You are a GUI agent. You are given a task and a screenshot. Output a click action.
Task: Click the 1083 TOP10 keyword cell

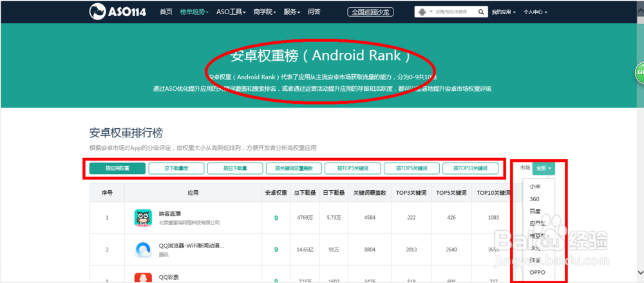click(x=494, y=218)
